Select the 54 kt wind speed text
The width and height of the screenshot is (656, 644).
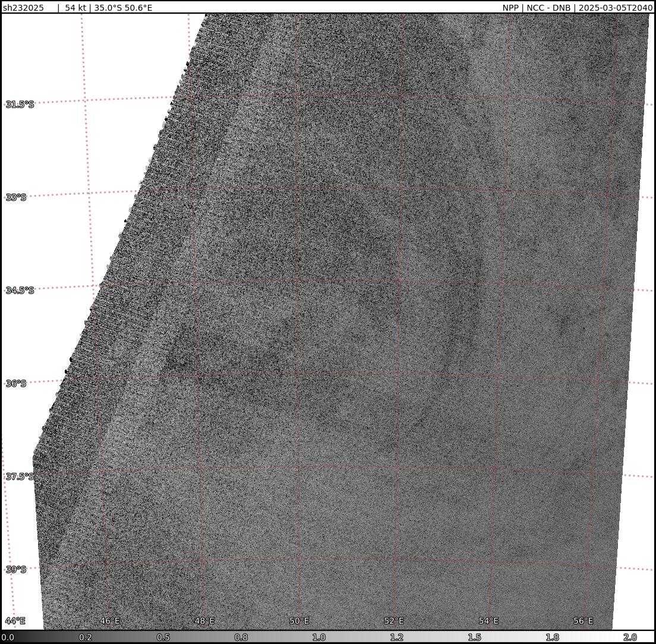75,8
